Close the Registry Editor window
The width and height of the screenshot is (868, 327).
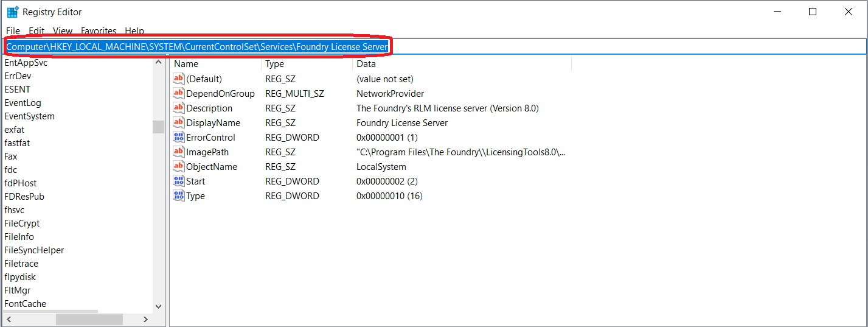849,12
